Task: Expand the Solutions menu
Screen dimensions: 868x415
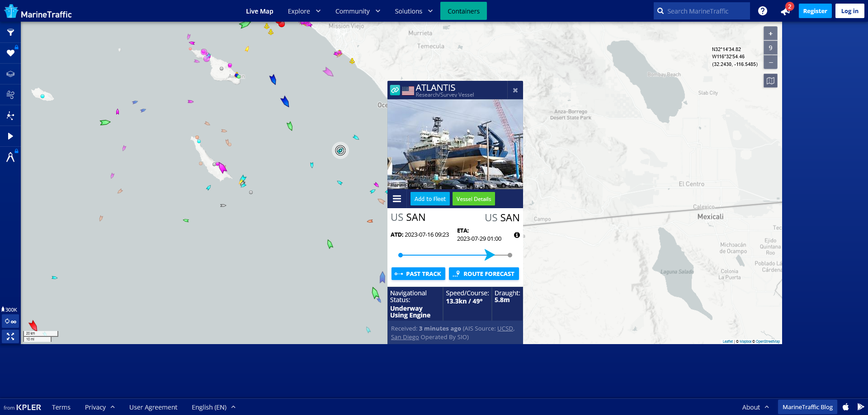Action: [x=414, y=11]
